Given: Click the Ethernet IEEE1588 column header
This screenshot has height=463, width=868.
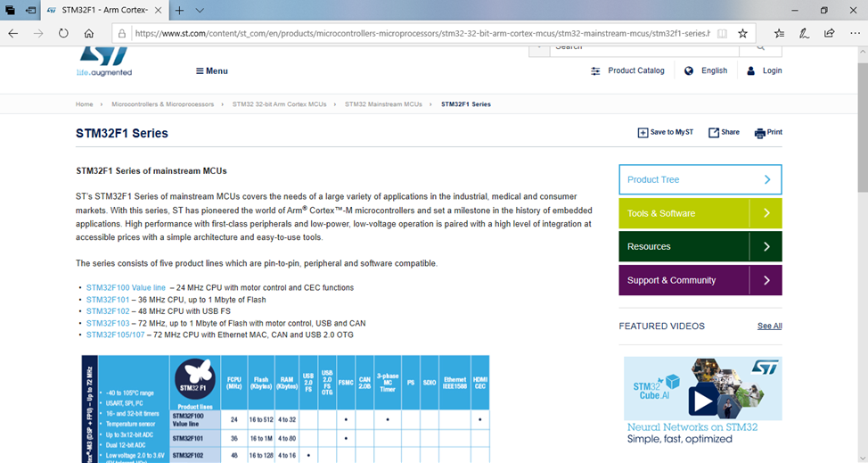Looking at the screenshot, I should point(454,383).
